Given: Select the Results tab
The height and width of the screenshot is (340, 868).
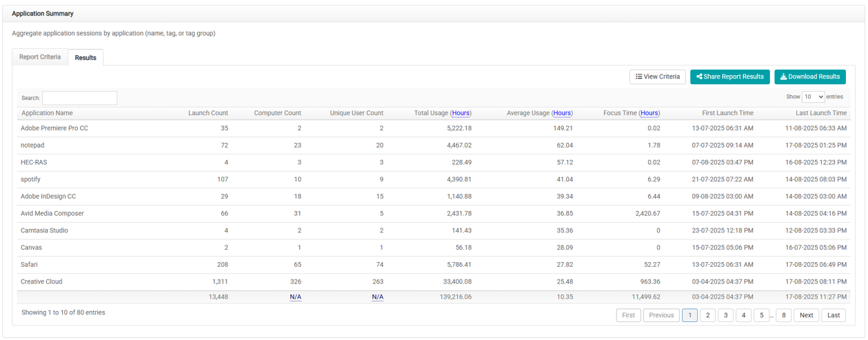Looking at the screenshot, I should [x=85, y=58].
